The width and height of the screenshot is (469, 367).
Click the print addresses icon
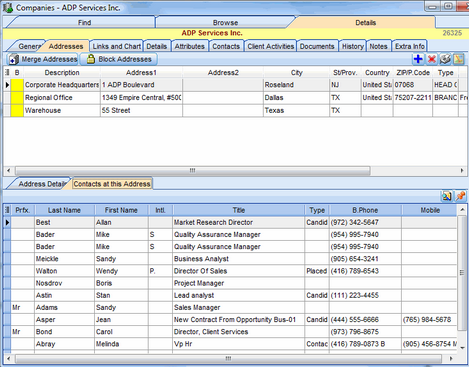445,59
